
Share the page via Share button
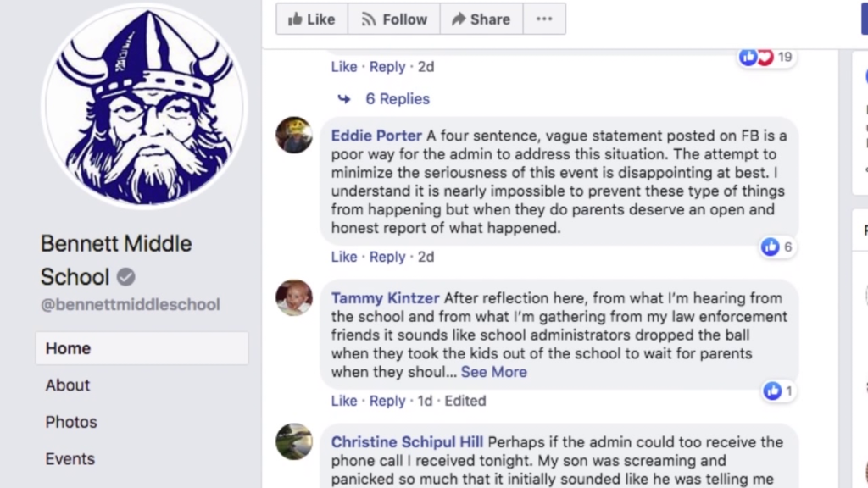point(481,19)
